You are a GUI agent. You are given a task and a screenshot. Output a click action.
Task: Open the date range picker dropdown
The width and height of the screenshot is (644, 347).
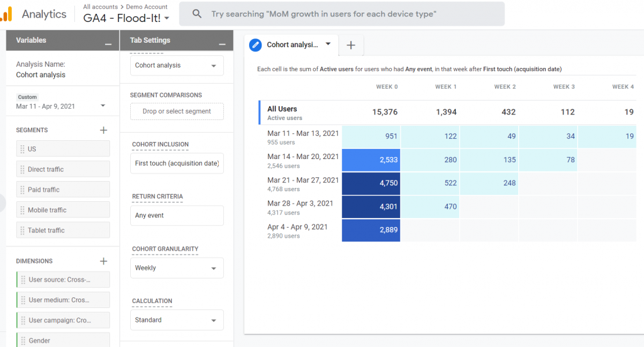pyautogui.click(x=103, y=106)
